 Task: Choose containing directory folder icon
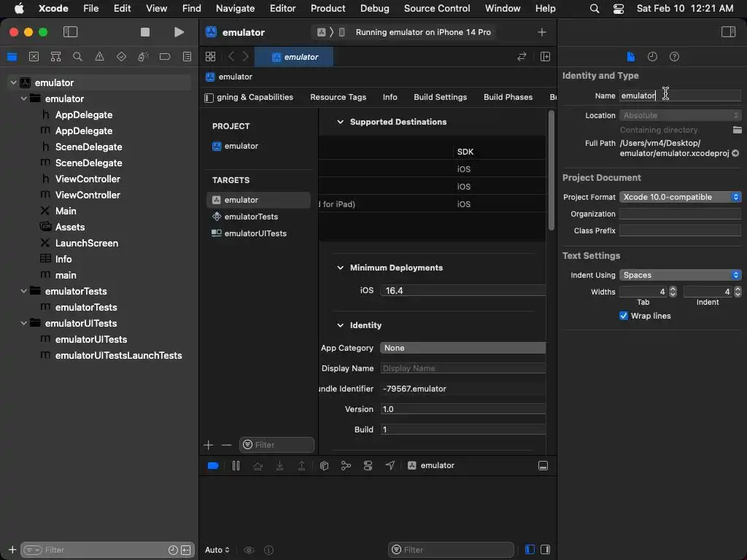point(737,130)
